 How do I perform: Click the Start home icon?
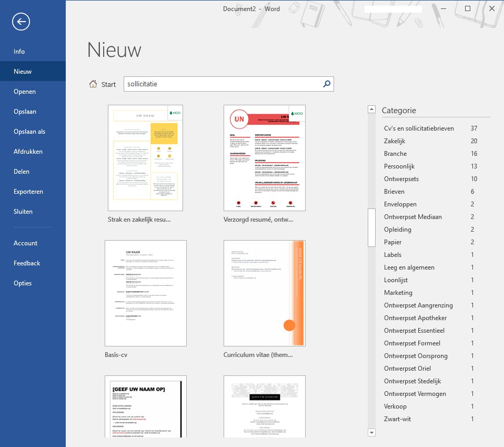(93, 84)
